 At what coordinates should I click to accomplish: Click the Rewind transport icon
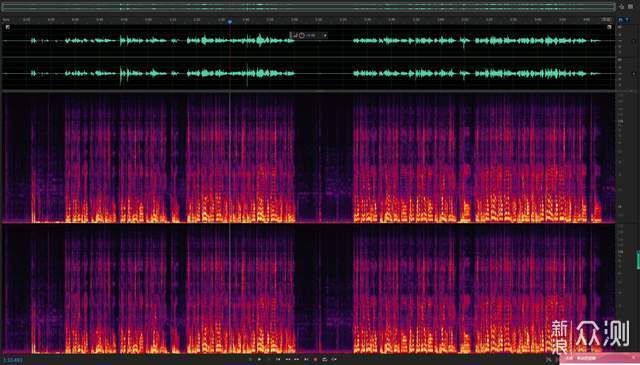[287, 359]
